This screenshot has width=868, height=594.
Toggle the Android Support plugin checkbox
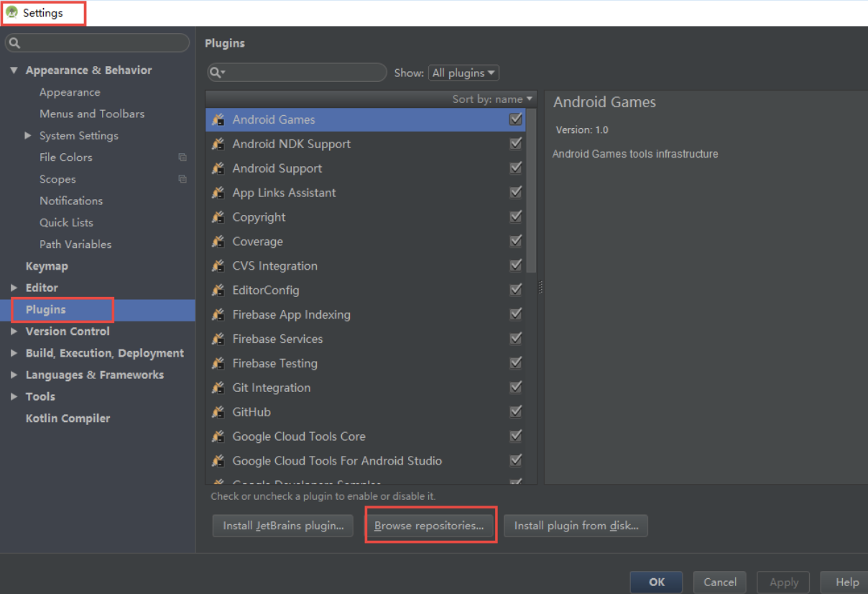515,168
